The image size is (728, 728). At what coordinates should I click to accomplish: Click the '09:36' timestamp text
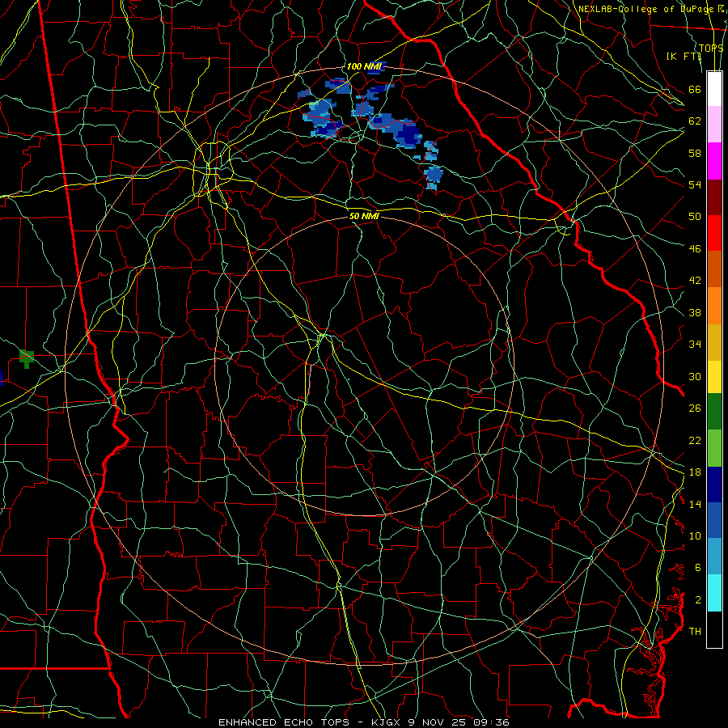(492, 722)
